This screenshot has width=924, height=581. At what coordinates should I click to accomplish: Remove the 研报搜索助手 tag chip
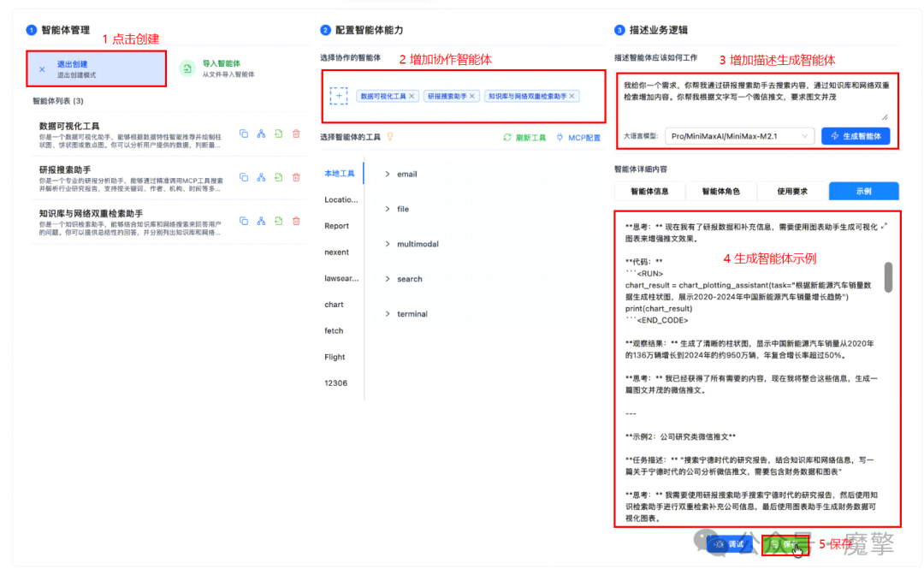click(473, 96)
